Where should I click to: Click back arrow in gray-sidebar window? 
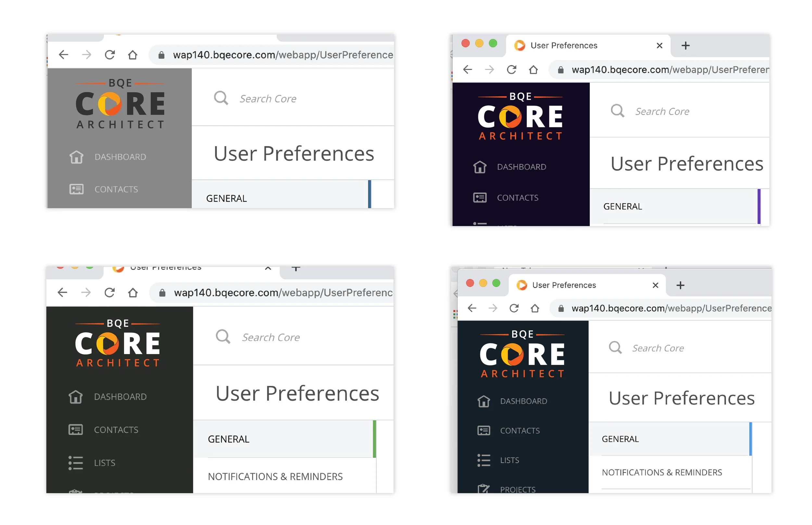(63, 55)
